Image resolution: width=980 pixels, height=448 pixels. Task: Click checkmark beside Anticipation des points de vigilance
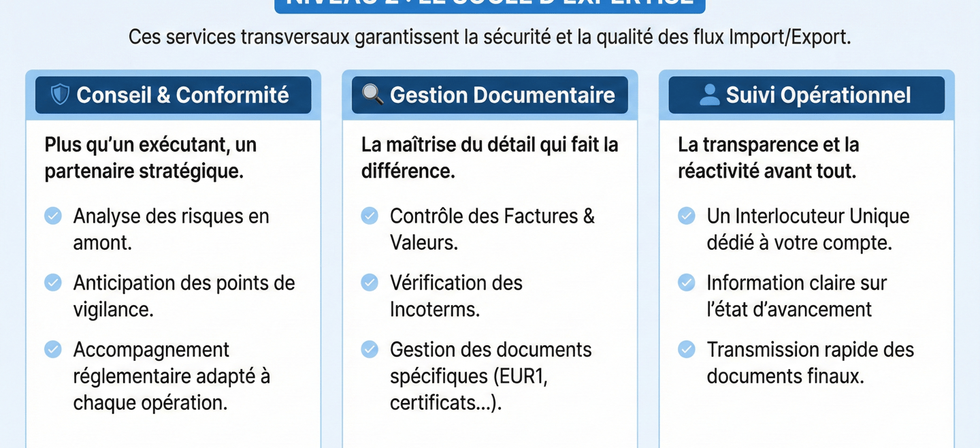(53, 283)
